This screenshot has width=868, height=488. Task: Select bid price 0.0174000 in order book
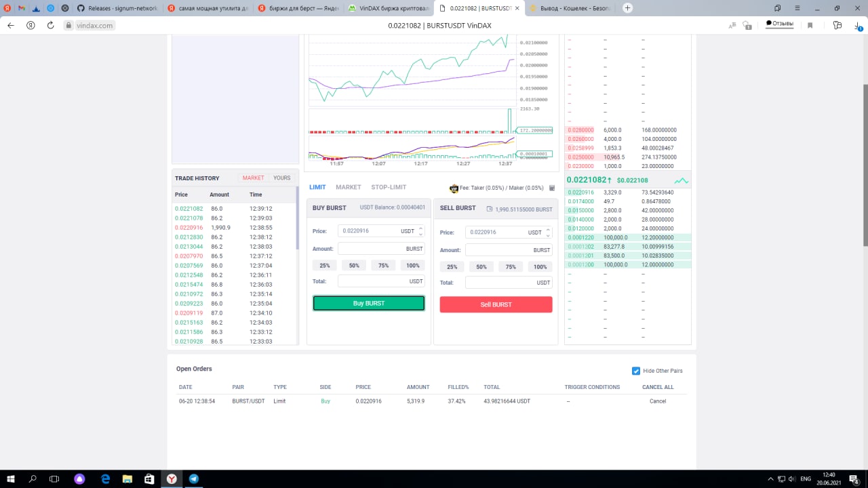click(580, 201)
